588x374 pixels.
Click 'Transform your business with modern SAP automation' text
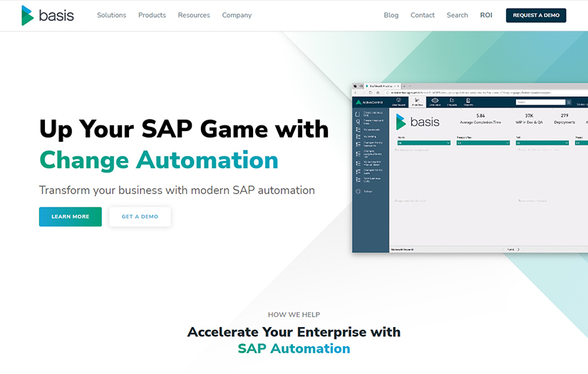coord(177,190)
